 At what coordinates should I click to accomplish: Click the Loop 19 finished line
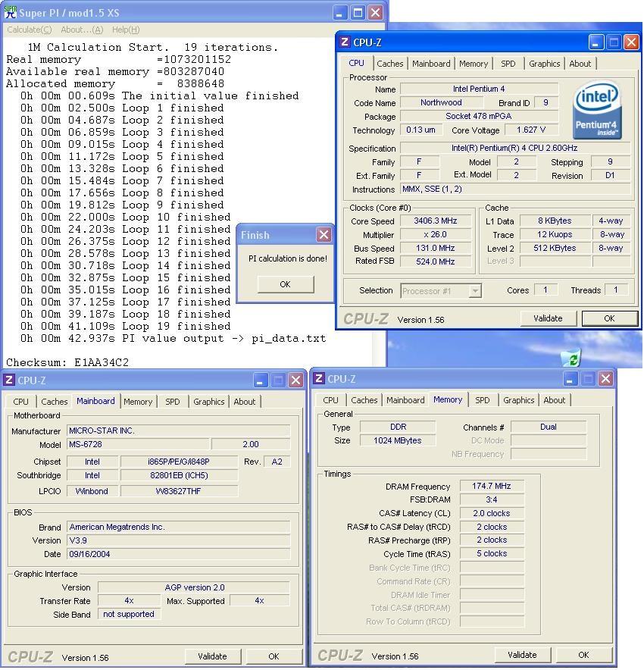coord(126,327)
